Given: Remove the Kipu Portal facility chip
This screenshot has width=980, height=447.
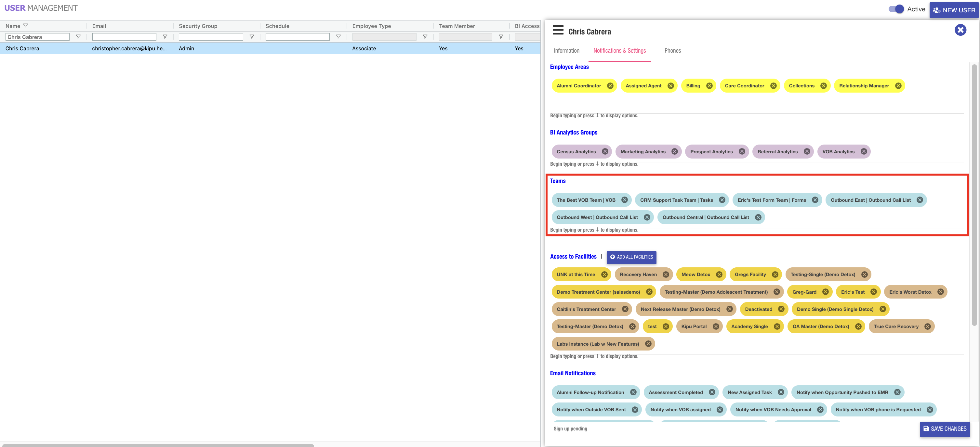Looking at the screenshot, I should click(x=716, y=326).
